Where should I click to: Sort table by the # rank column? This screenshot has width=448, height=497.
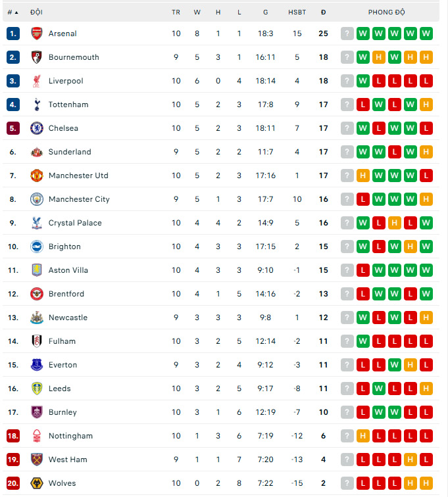pyautogui.click(x=12, y=12)
